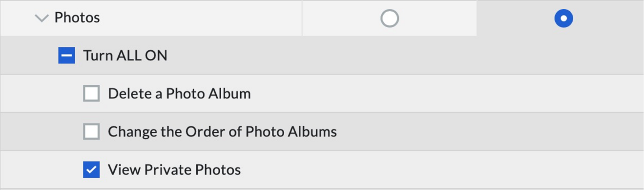This screenshot has width=644, height=190.
Task: Click the middle column cell in the Photos row
Action: tap(390, 19)
